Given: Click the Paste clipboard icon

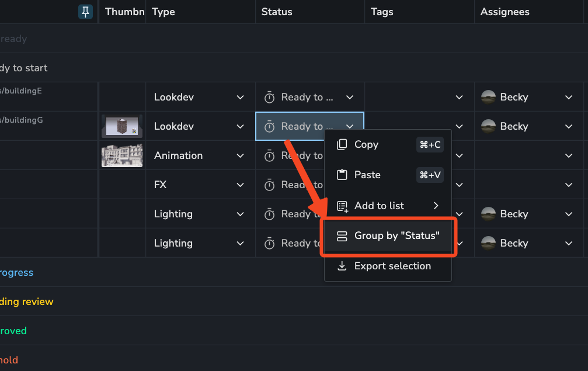Looking at the screenshot, I should click(342, 175).
